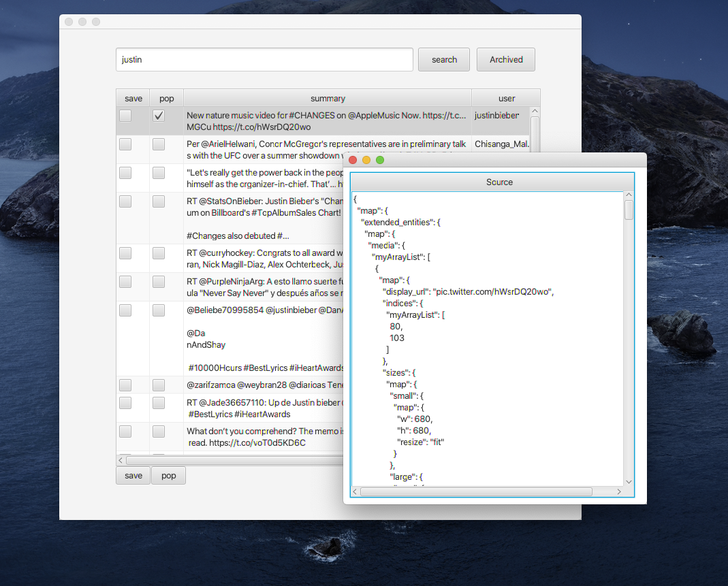Check pop box for @Jade36657110 retweet
Viewport: 728px width, 586px height.
pos(159,403)
